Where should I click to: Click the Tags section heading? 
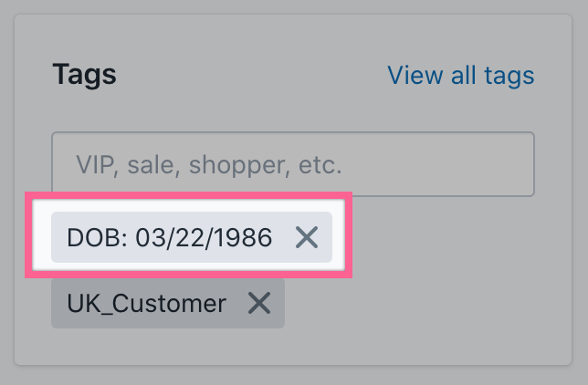pyautogui.click(x=84, y=75)
